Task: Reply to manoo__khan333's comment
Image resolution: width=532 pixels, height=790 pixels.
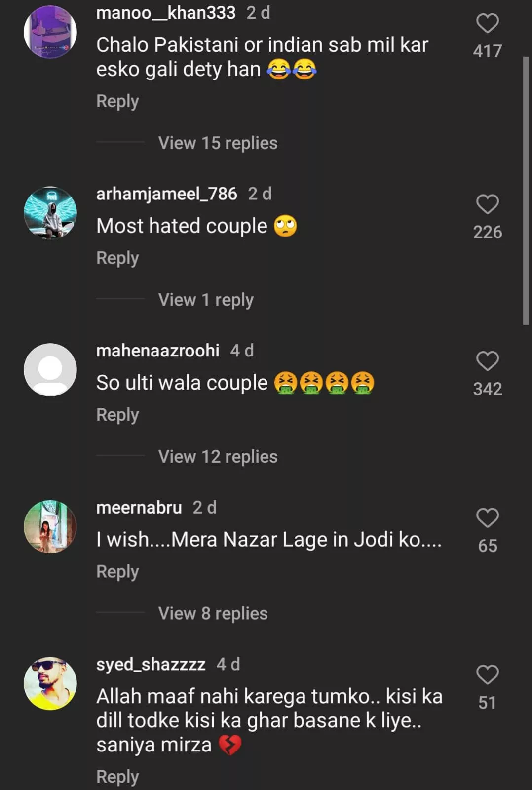Action: 117,101
